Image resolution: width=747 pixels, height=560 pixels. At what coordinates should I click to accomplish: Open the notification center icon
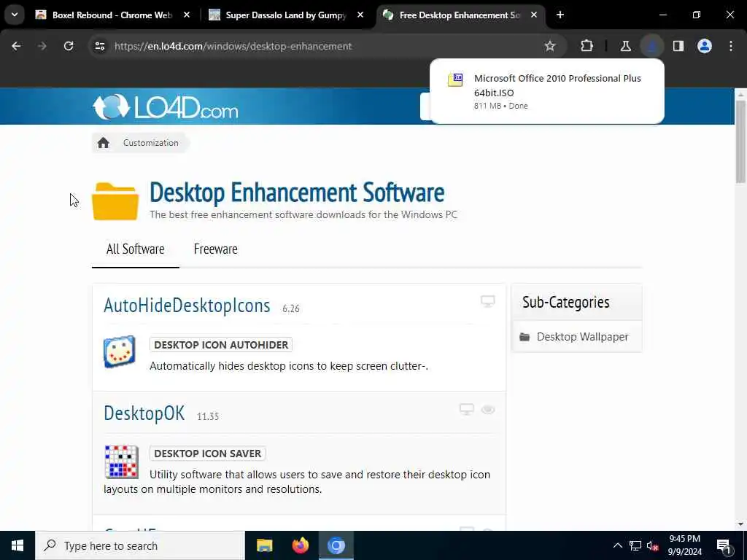point(724,545)
